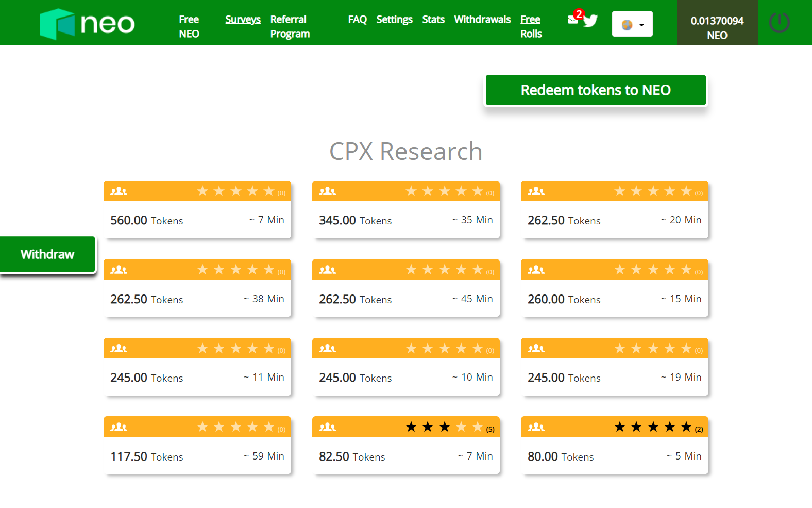
Task: Click star rating on 80.00 Tokens survey
Action: pos(653,427)
